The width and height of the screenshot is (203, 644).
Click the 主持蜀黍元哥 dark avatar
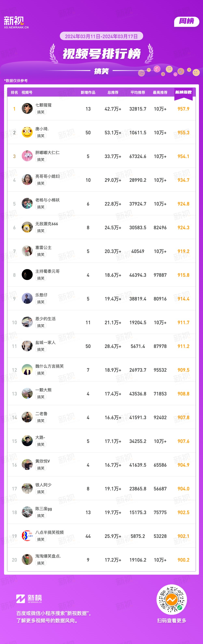pos(27,275)
